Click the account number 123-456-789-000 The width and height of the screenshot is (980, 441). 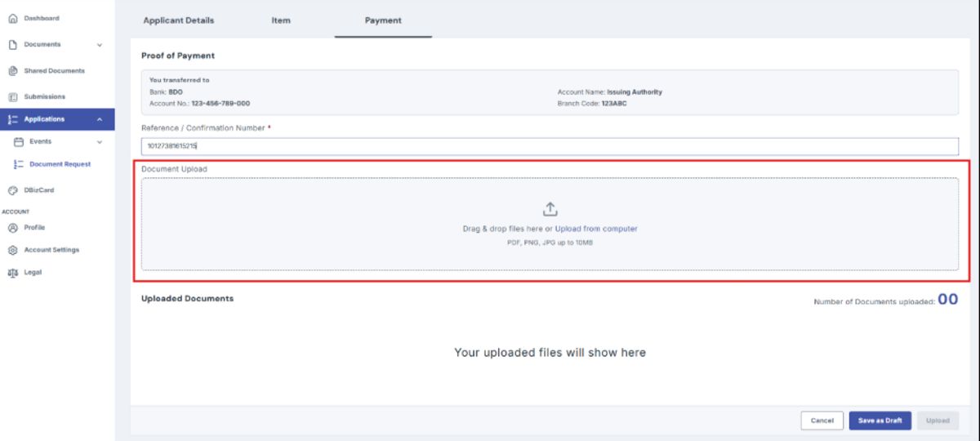point(220,104)
